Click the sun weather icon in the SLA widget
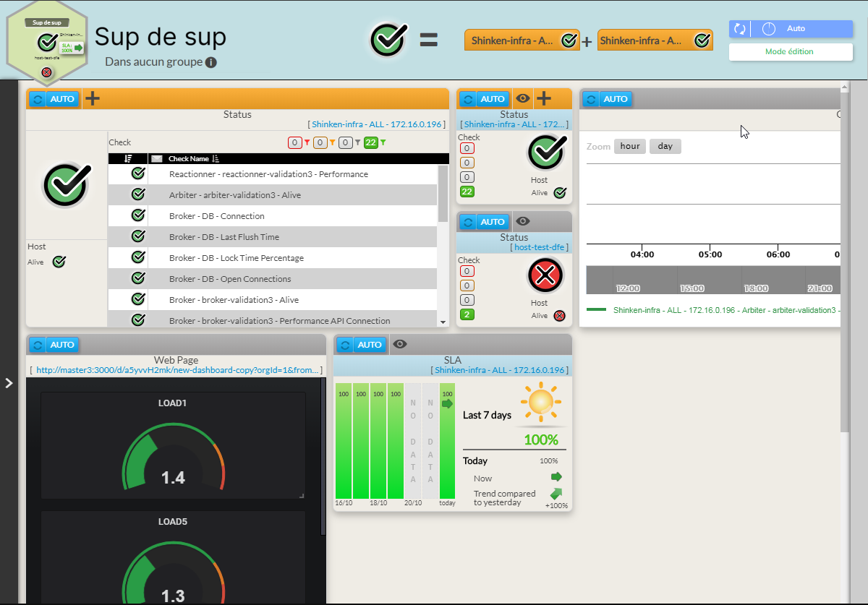This screenshot has width=868, height=605. point(542,403)
